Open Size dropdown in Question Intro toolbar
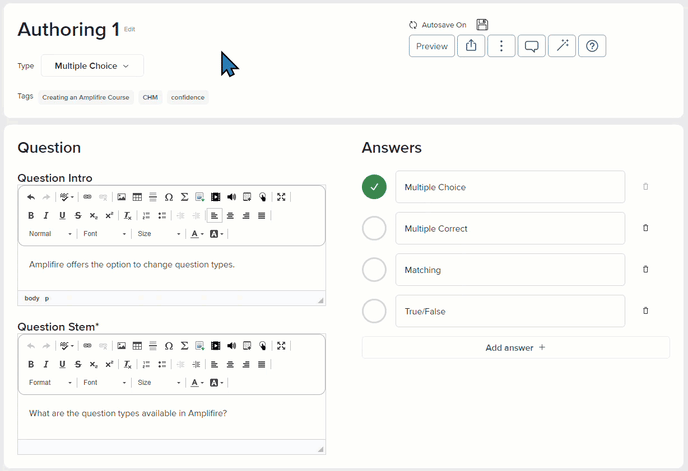This screenshot has width=688, height=471. tap(159, 234)
